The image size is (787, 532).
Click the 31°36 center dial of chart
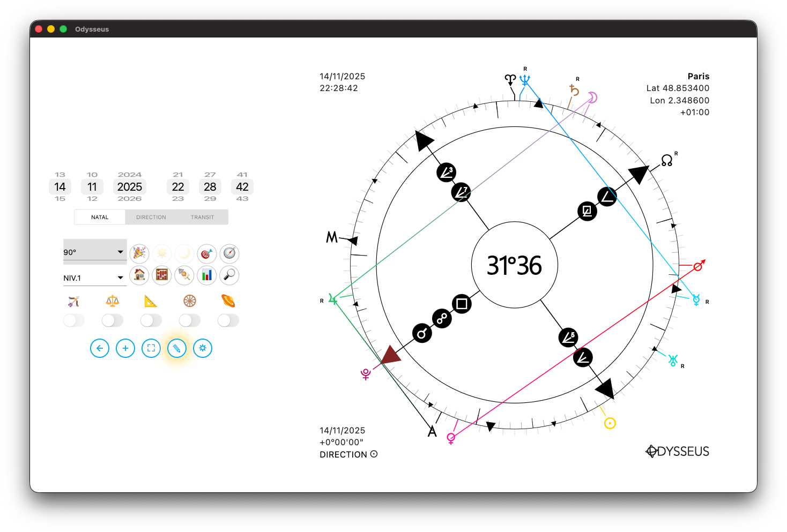point(514,265)
